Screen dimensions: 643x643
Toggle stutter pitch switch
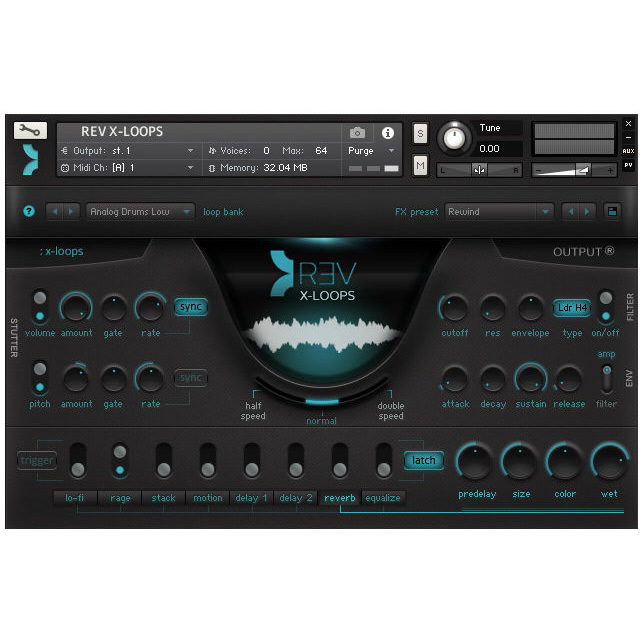point(40,378)
